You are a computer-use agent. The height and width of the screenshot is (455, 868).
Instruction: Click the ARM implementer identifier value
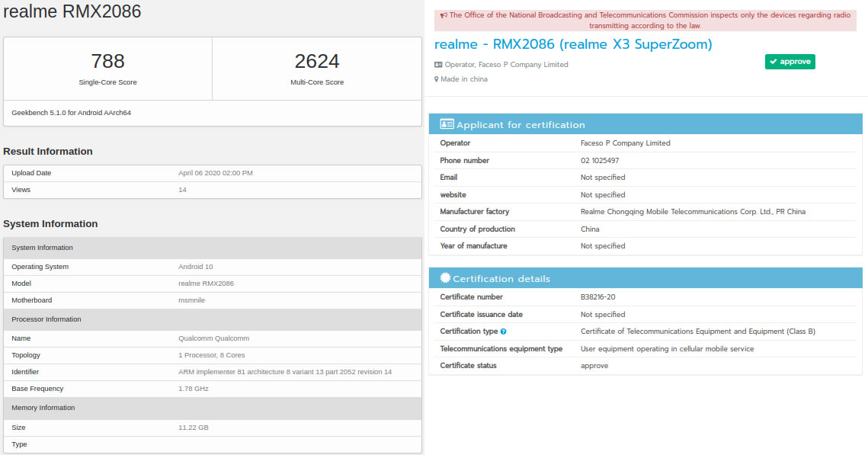click(285, 372)
